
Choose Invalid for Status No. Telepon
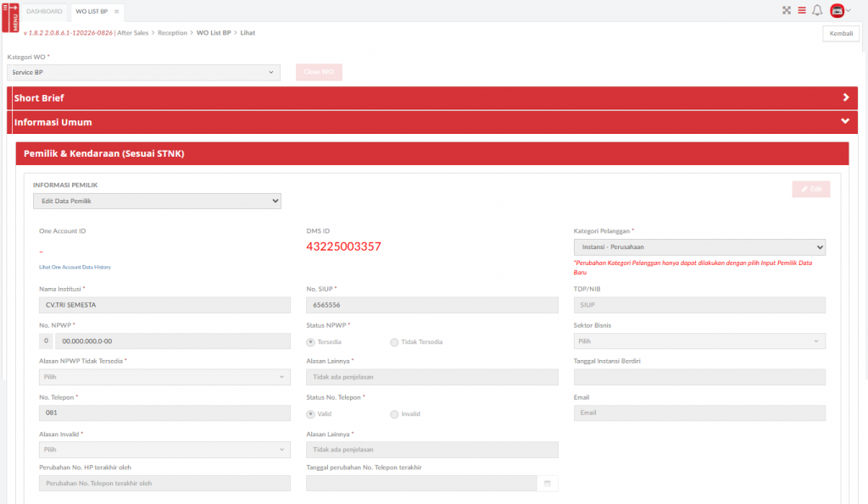394,414
